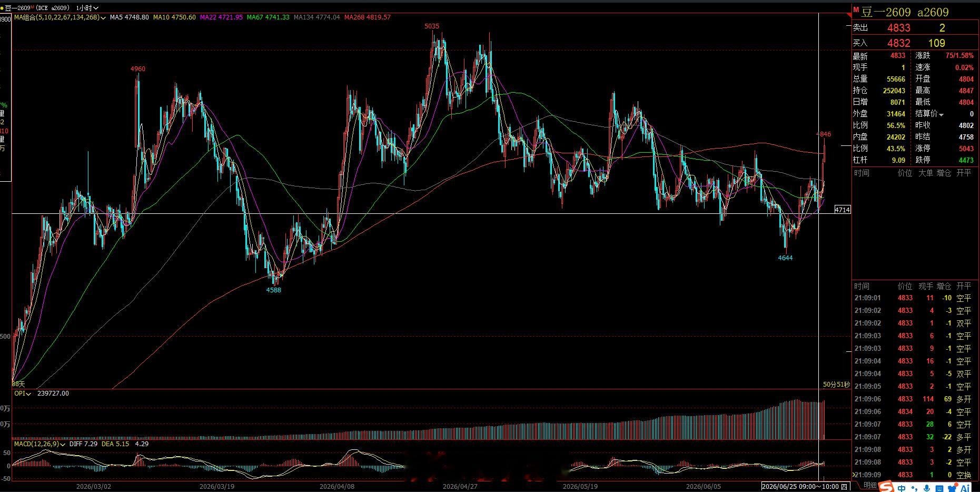Click the 21:09:06 多开 trade row

pos(915,399)
